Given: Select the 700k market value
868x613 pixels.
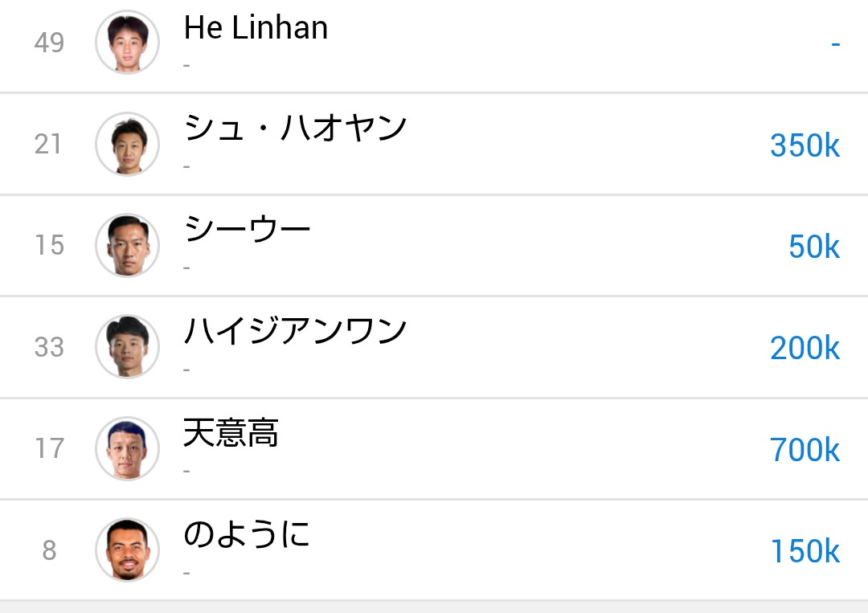Looking at the screenshot, I should (805, 450).
